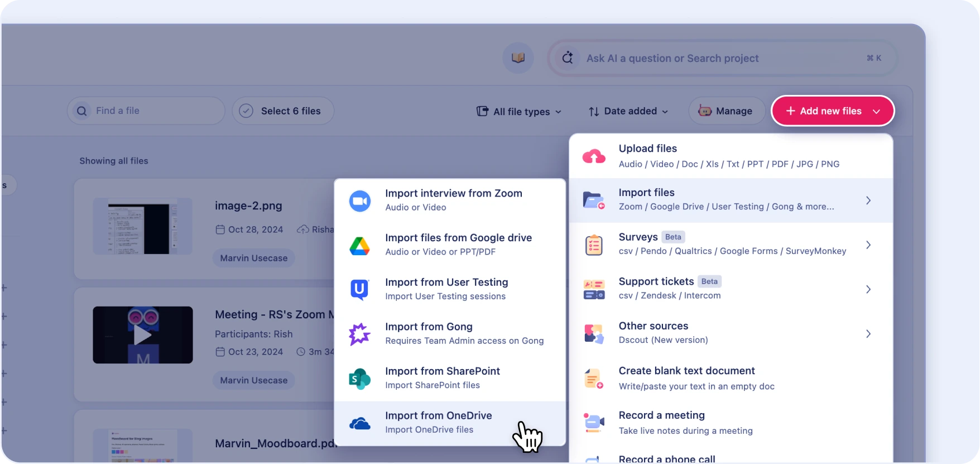
Task: Click the Support tickets Beta badge
Action: tap(709, 281)
